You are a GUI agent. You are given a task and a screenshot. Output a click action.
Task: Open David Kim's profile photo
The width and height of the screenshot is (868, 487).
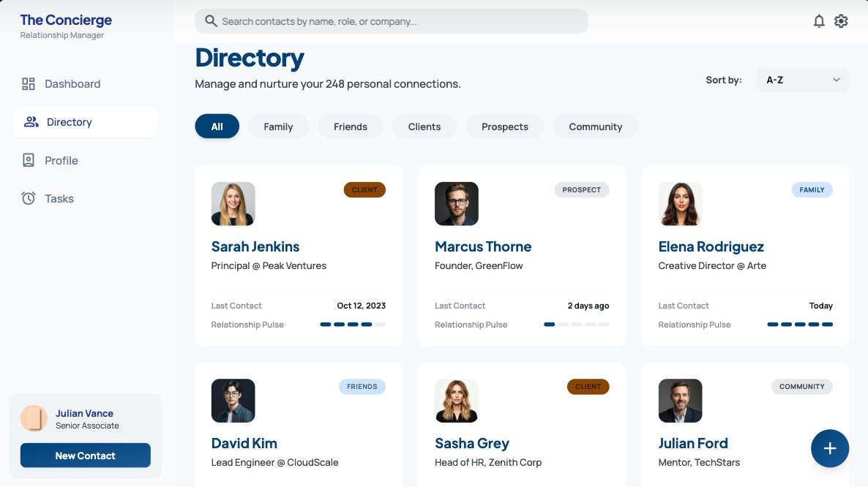coord(233,401)
